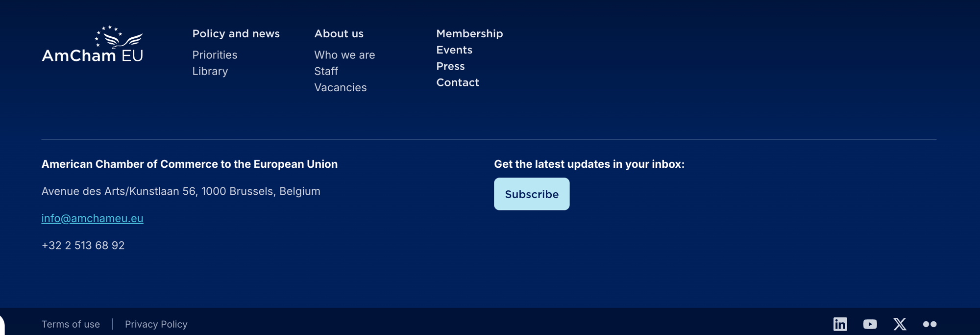The height and width of the screenshot is (335, 980).
Task: Open the Press link
Action: (450, 66)
